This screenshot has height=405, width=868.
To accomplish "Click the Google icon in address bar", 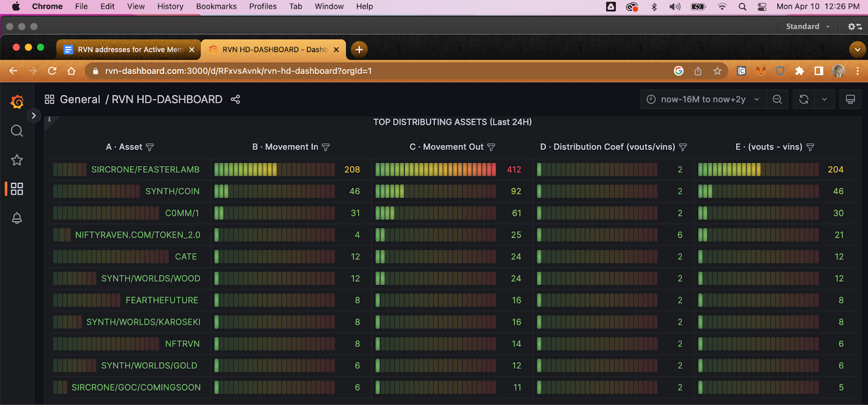I will coord(679,71).
